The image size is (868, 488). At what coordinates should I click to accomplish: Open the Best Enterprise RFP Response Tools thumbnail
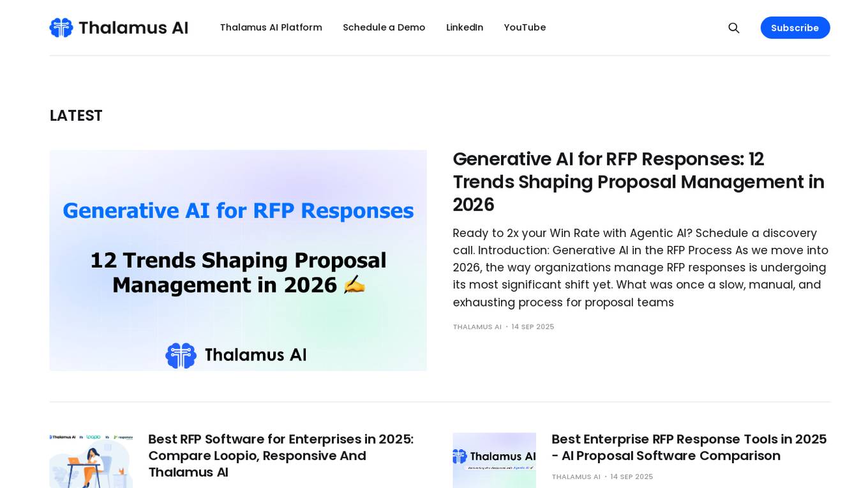[x=495, y=461]
